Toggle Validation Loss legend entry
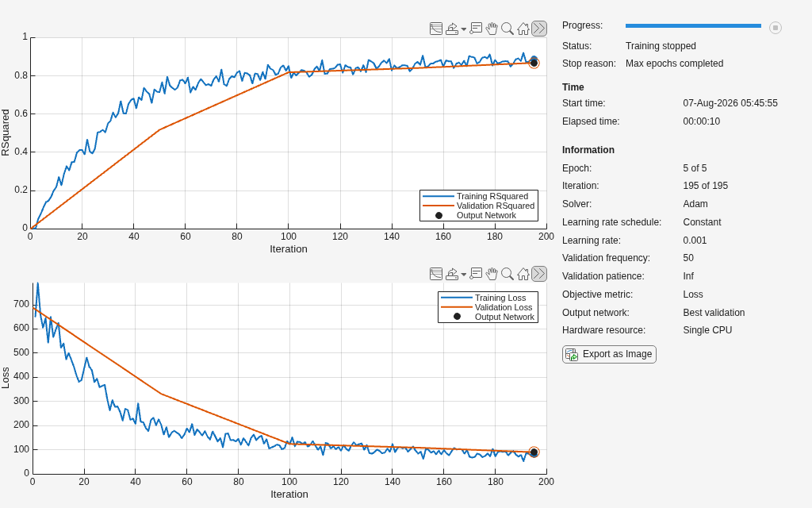Viewport: 812px width, 508px height. coord(486,307)
